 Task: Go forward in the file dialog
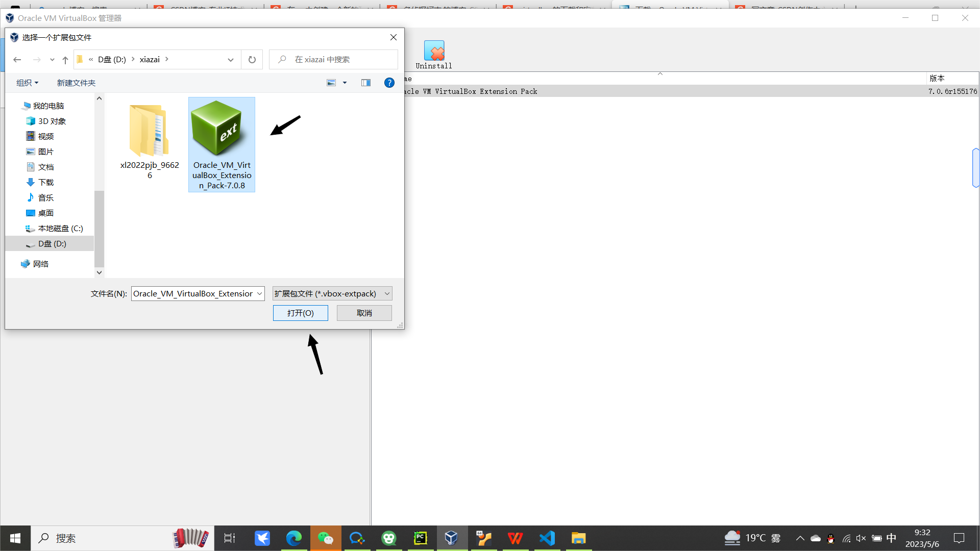pos(37,60)
